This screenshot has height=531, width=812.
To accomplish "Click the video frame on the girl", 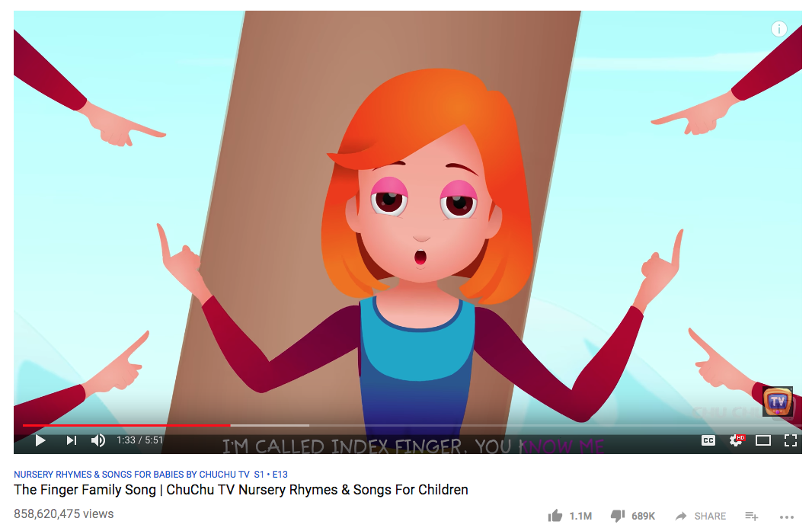I will (420, 222).
